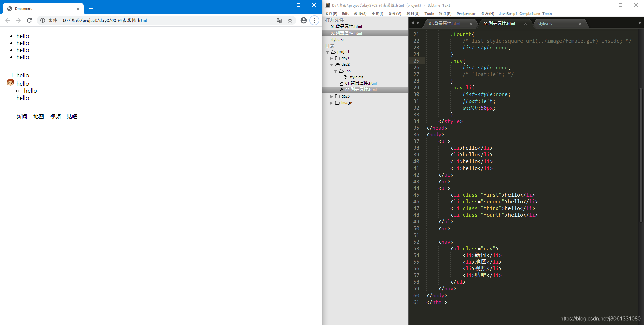Click the 地图 nav item in page
Viewport: 644px width, 325px height.
click(x=39, y=117)
